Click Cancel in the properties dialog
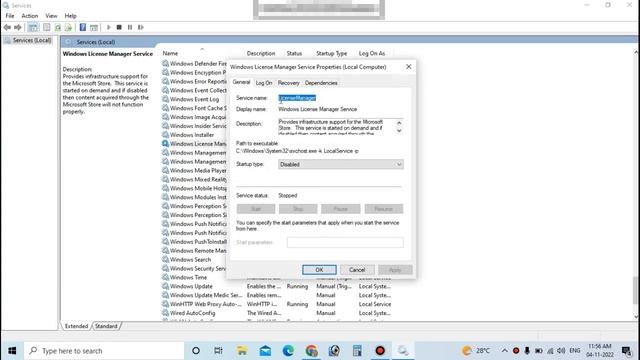640x360 pixels. tap(357, 270)
